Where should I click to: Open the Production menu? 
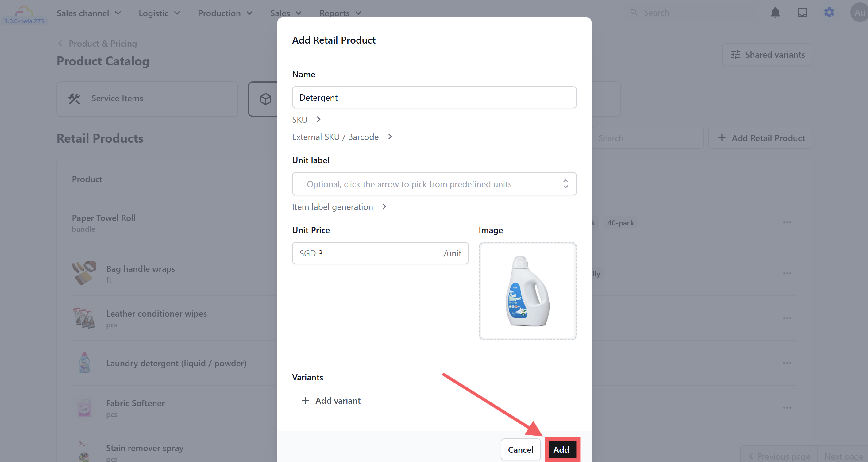pyautogui.click(x=225, y=13)
